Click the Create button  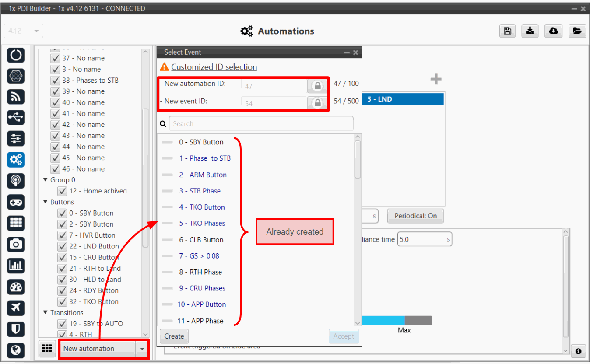click(x=174, y=336)
